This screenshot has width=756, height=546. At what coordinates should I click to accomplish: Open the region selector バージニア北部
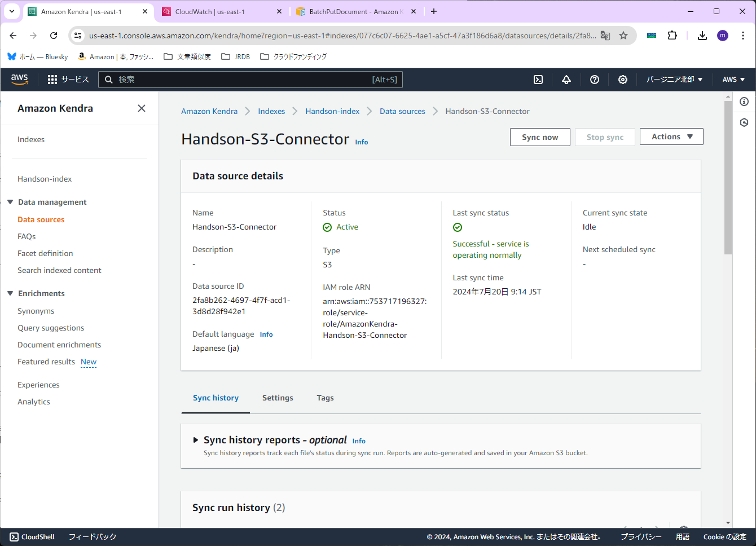pyautogui.click(x=674, y=80)
